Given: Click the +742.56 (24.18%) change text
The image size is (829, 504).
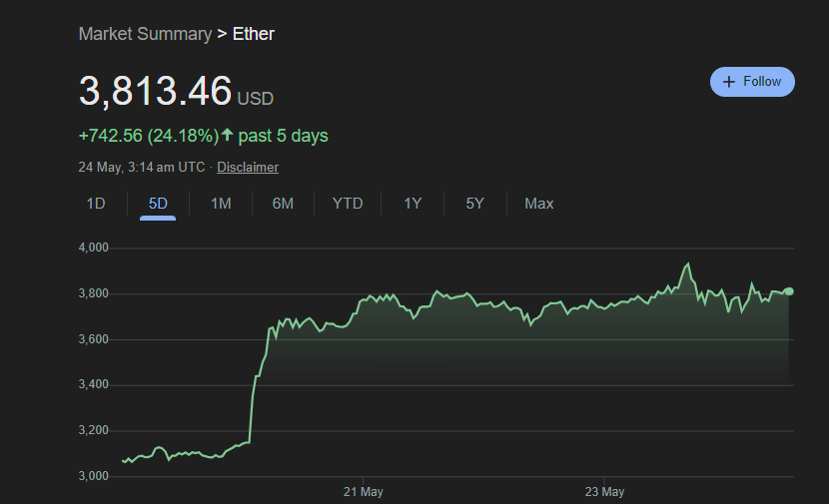Looking at the screenshot, I should [x=148, y=136].
